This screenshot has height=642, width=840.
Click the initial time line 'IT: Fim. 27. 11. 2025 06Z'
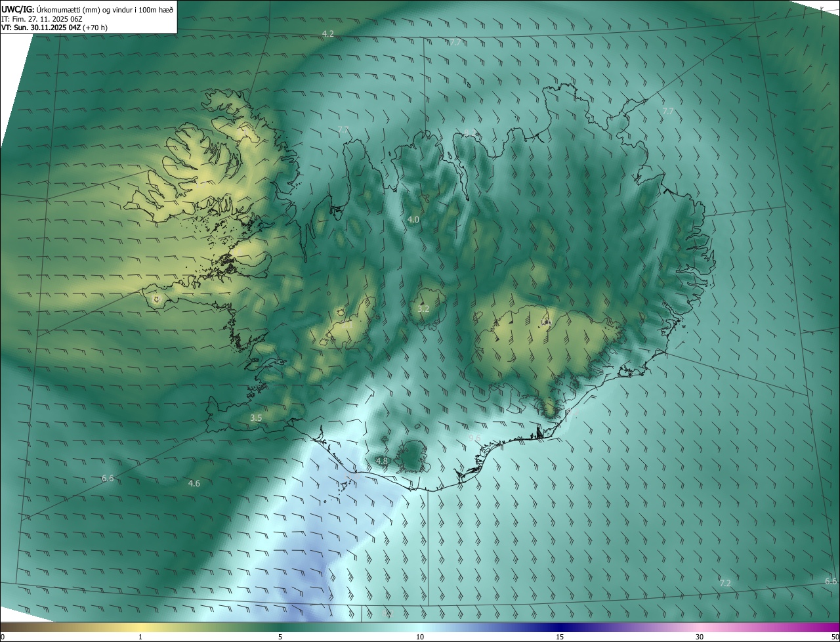click(42, 19)
